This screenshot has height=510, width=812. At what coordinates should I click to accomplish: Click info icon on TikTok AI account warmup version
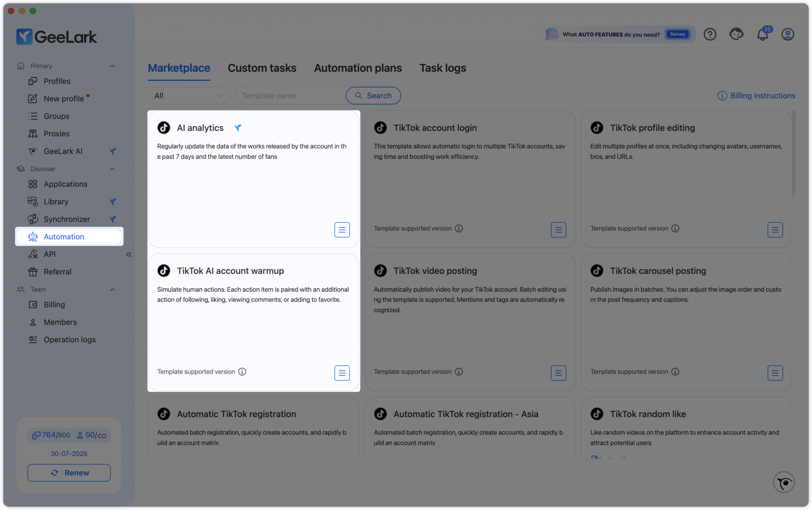[242, 372]
